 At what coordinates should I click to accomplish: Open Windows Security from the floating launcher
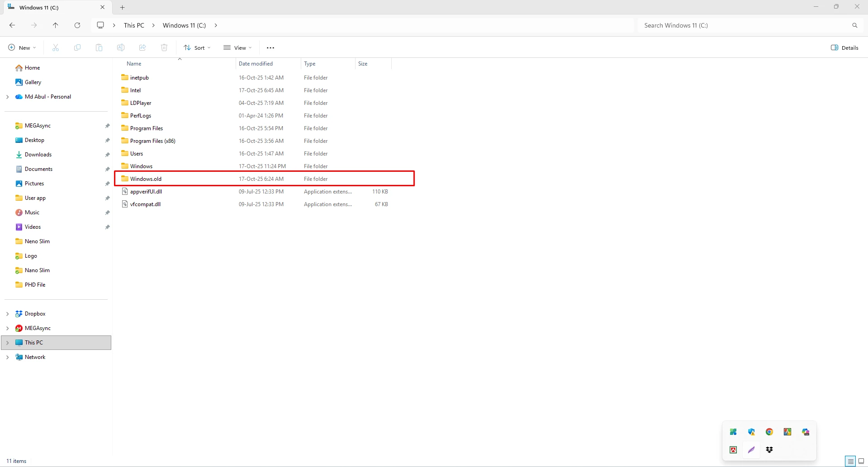coord(751,432)
